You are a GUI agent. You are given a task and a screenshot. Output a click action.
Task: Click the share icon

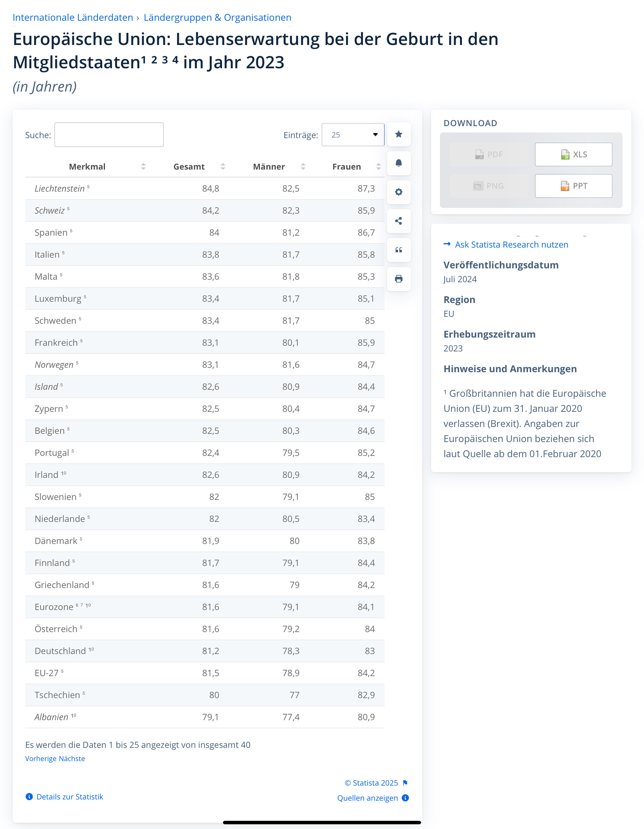398,221
